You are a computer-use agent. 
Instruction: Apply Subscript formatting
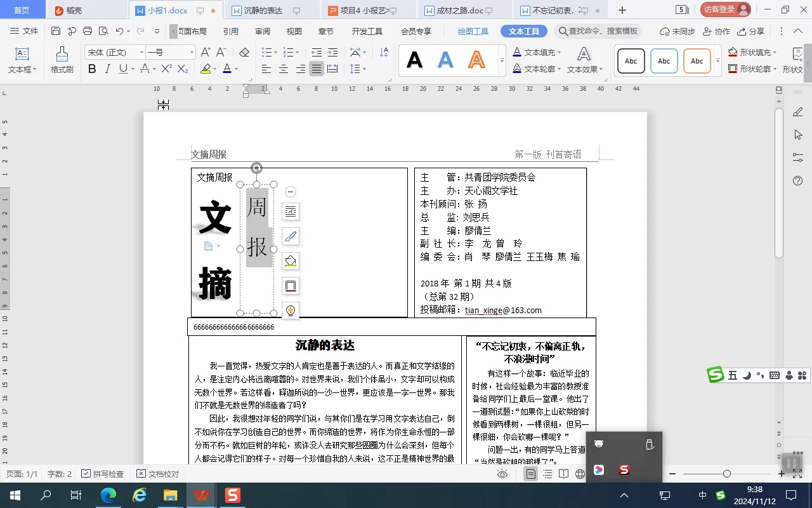coord(182,69)
